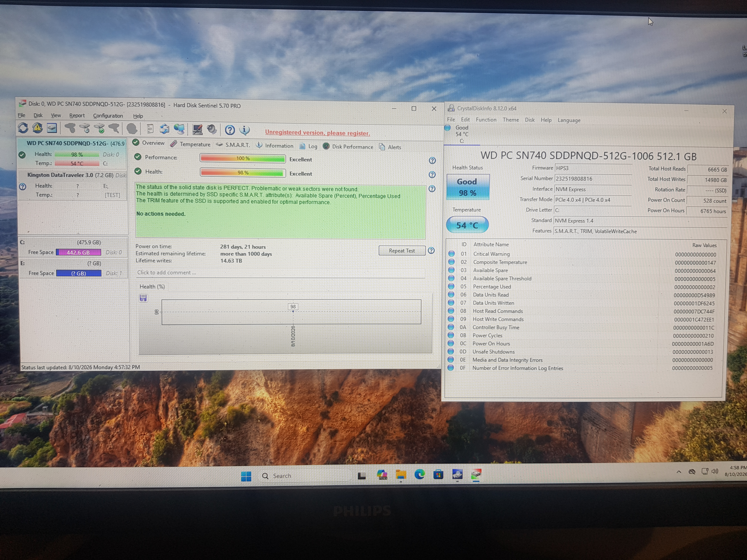
Task: Open the Language menu in CrystalDiskInfo
Action: [x=569, y=120]
